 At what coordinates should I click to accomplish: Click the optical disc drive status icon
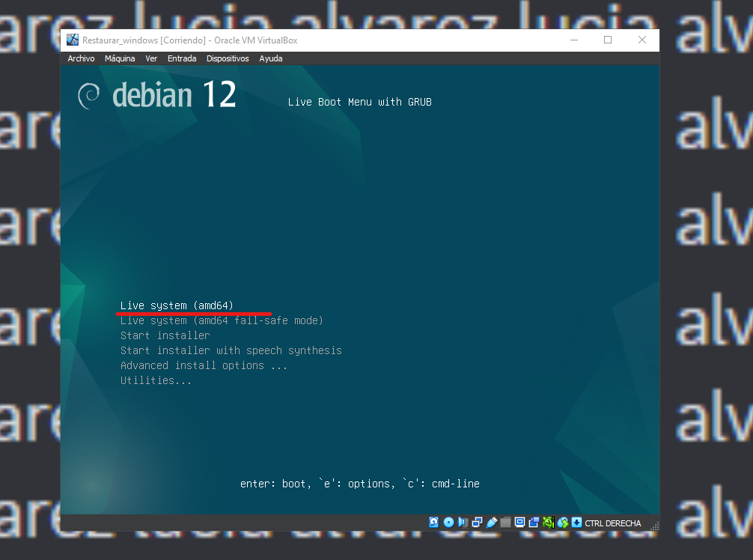[448, 522]
